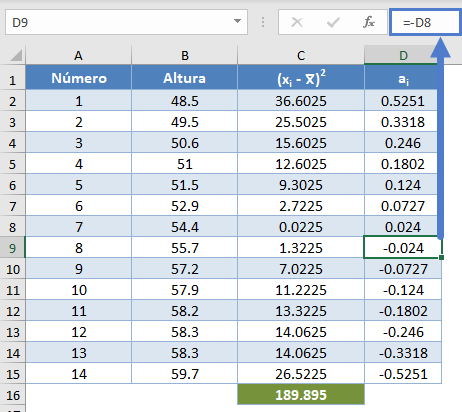
Task: Select active cell with value -0.024
Action: (x=403, y=248)
